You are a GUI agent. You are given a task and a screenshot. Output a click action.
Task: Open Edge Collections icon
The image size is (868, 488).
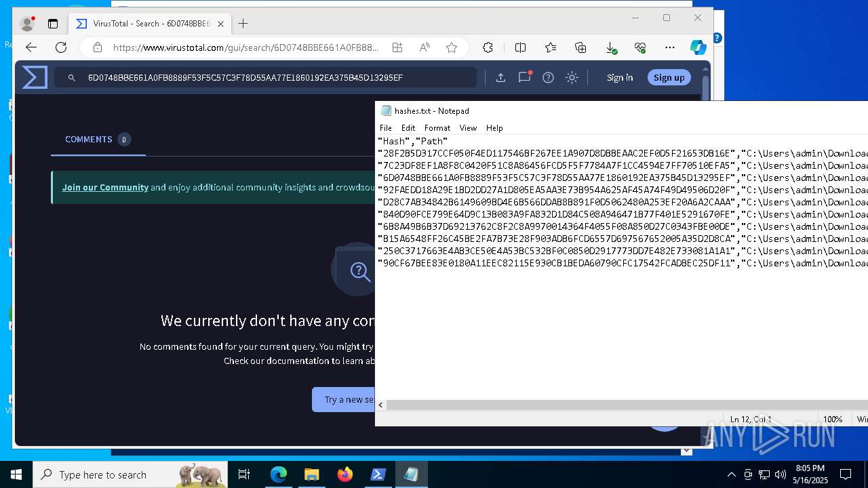[x=580, y=47]
